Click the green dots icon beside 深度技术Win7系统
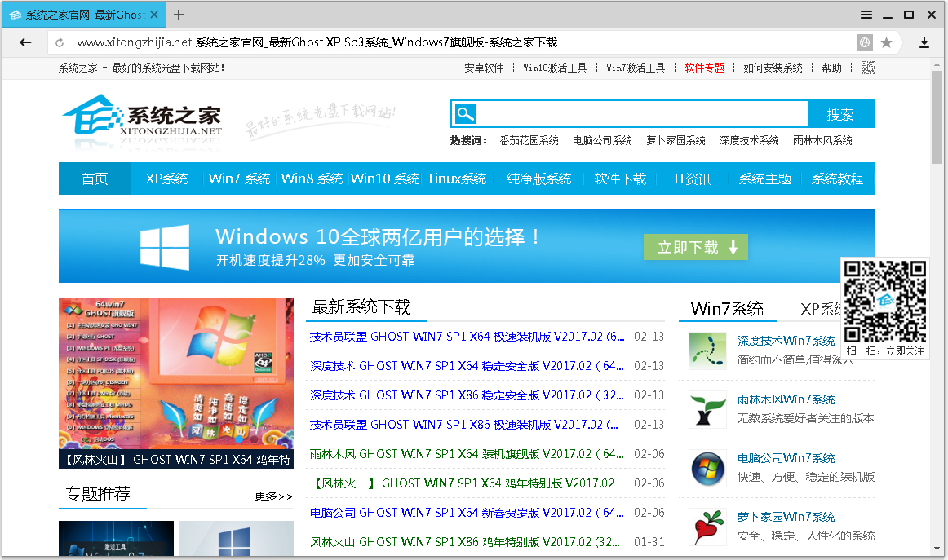 [707, 351]
